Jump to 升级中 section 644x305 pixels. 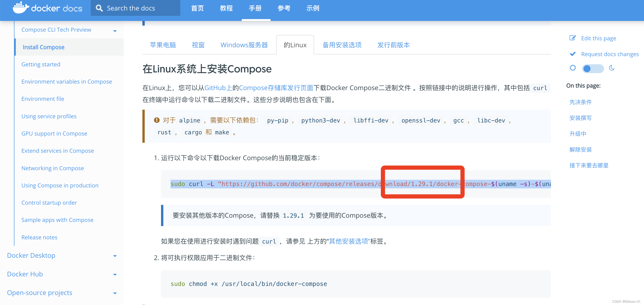coord(578,134)
